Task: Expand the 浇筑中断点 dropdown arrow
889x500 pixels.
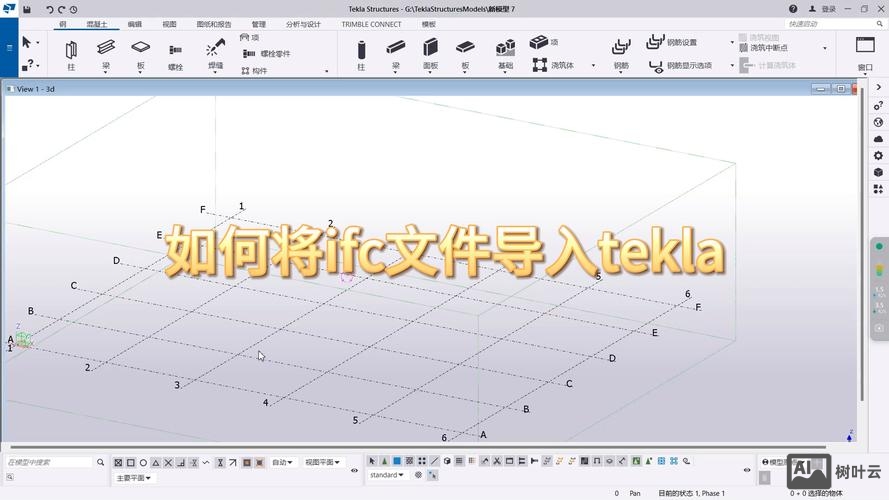Action: pyautogui.click(x=825, y=48)
